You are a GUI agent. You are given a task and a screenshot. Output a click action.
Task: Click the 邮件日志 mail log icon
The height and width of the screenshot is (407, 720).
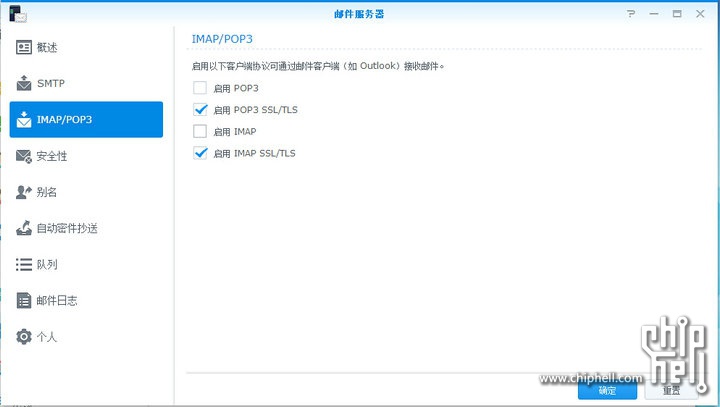(24, 300)
